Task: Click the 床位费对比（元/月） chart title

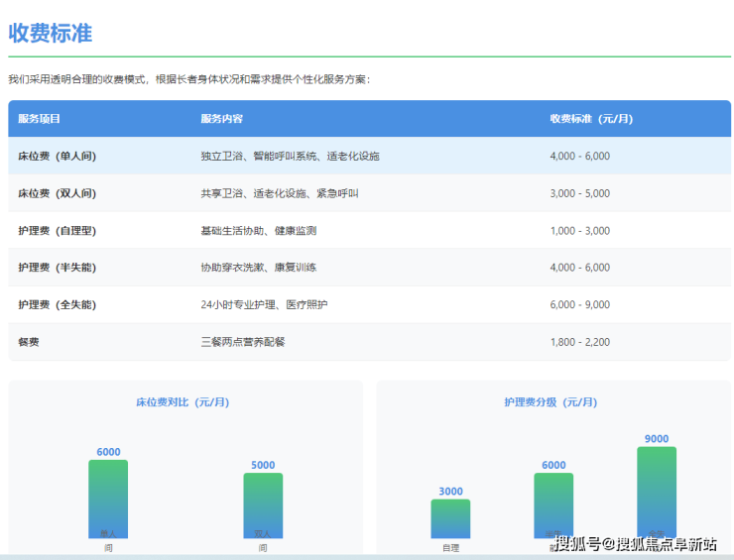Action: (x=185, y=402)
